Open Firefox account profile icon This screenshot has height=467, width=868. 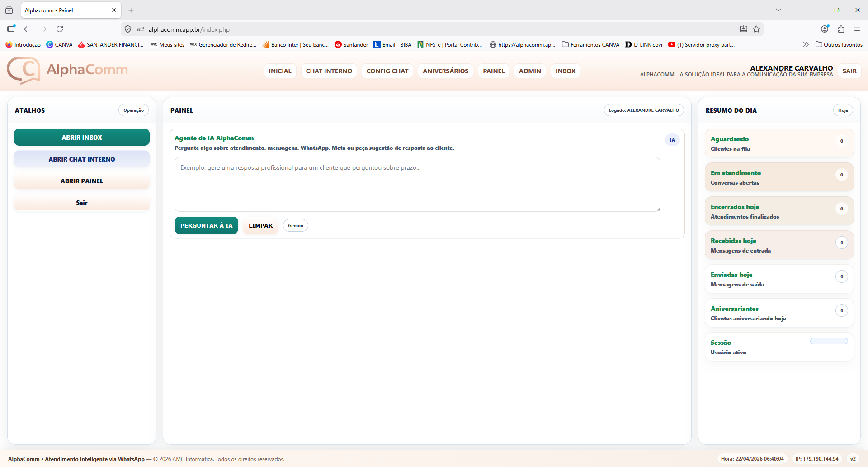tap(825, 29)
